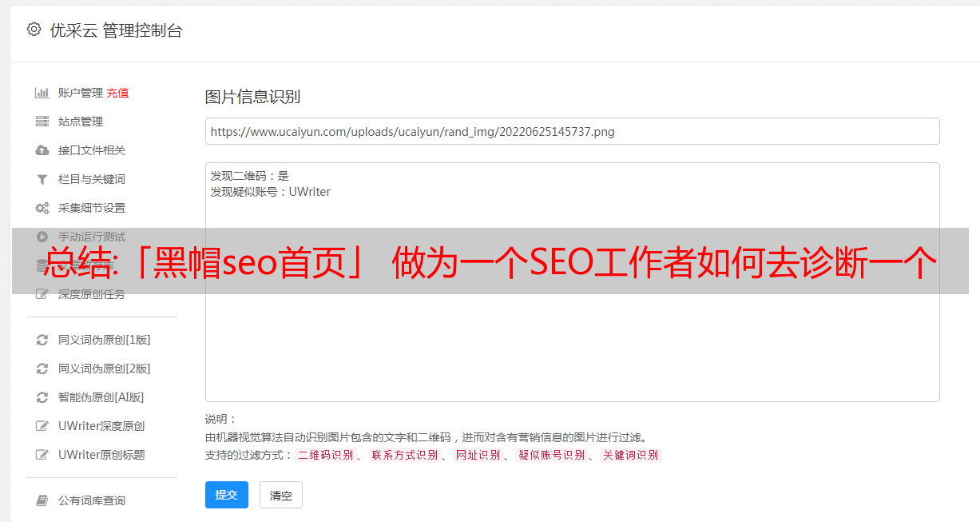Open 智能伪原创[AI版] in the sidebar
980x522 pixels.
coord(101,397)
